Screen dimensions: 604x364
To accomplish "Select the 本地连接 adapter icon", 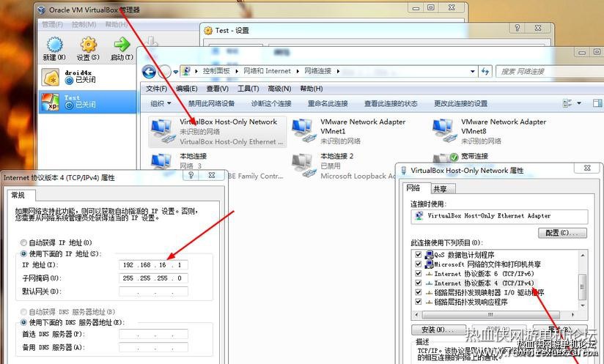I will coord(162,161).
